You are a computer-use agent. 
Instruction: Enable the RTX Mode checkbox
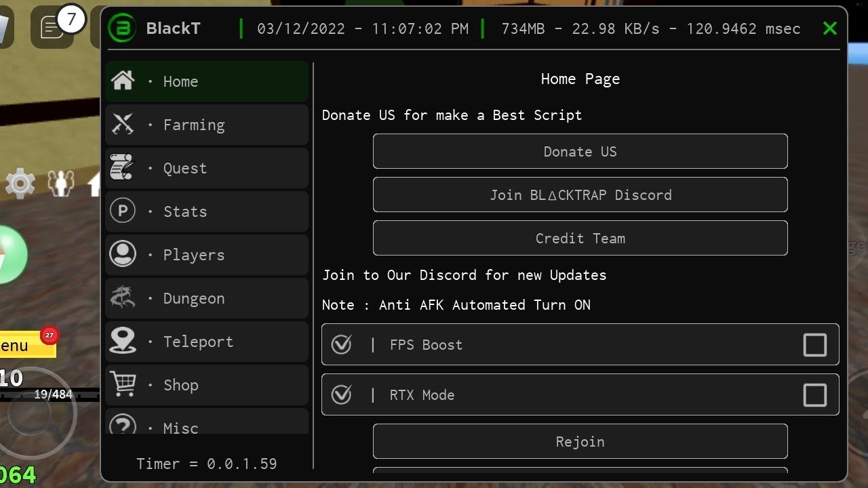[x=814, y=394]
